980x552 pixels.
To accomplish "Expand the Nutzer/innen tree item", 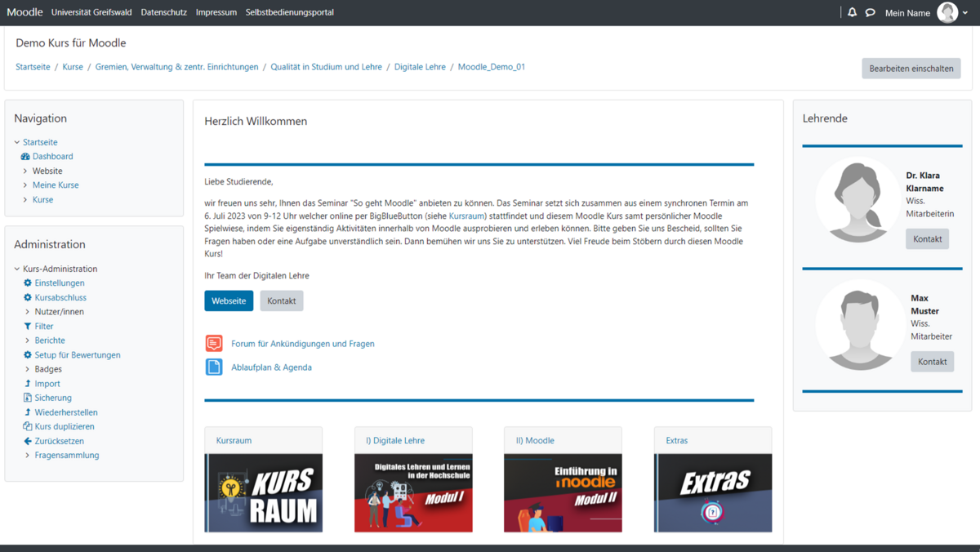I will pyautogui.click(x=27, y=312).
